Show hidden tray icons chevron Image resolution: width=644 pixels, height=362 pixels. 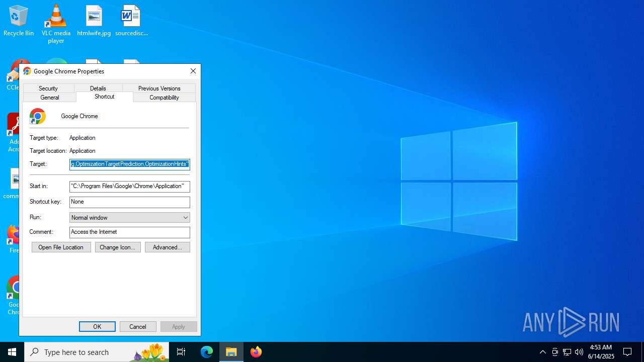click(542, 352)
